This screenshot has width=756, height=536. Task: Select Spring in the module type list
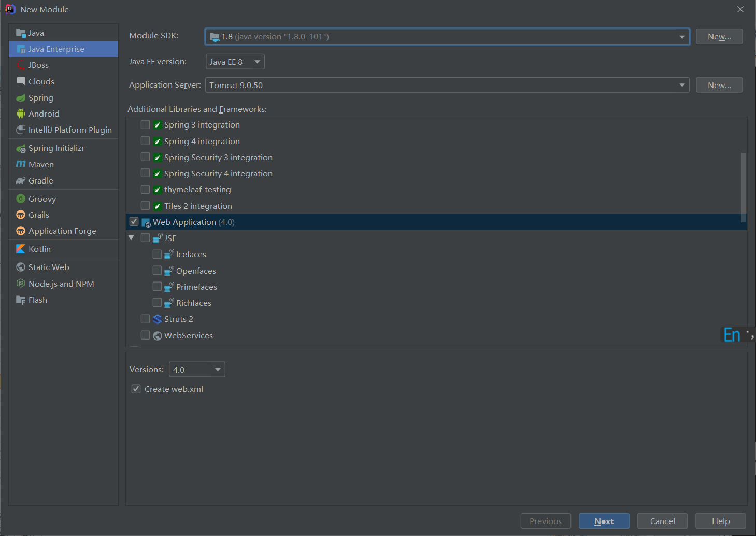[x=63, y=98]
